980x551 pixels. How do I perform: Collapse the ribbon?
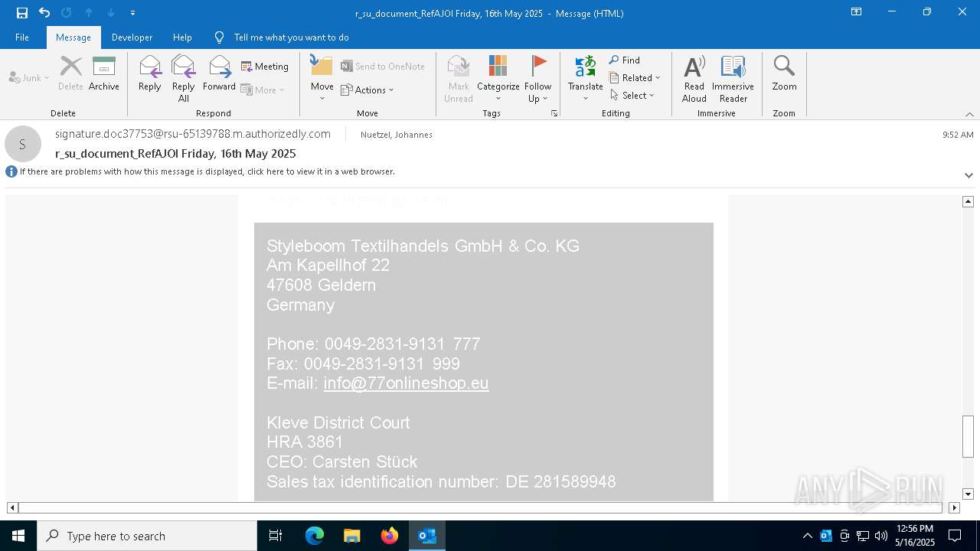[x=969, y=114]
